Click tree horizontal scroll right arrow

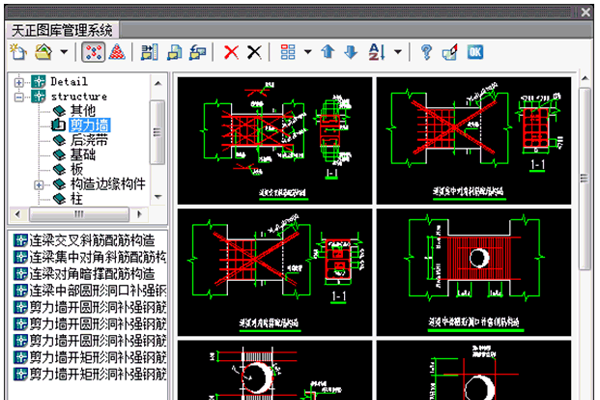139,214
